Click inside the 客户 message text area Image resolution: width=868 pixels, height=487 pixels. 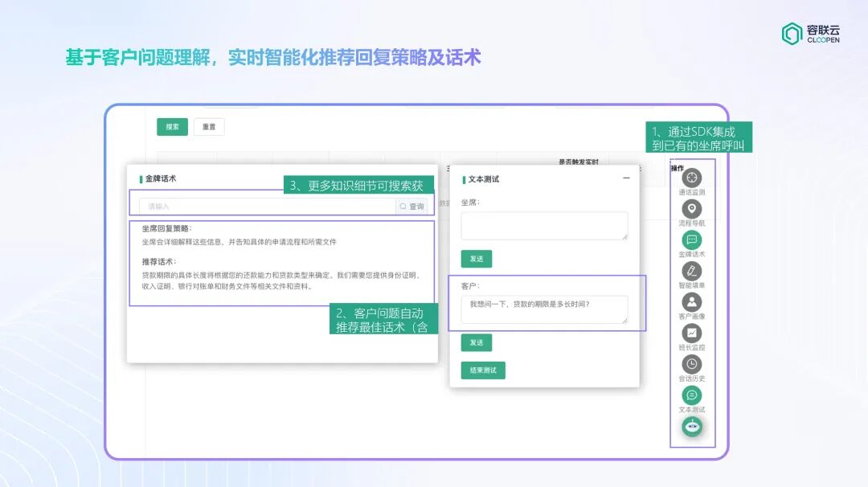pyautogui.click(x=543, y=309)
